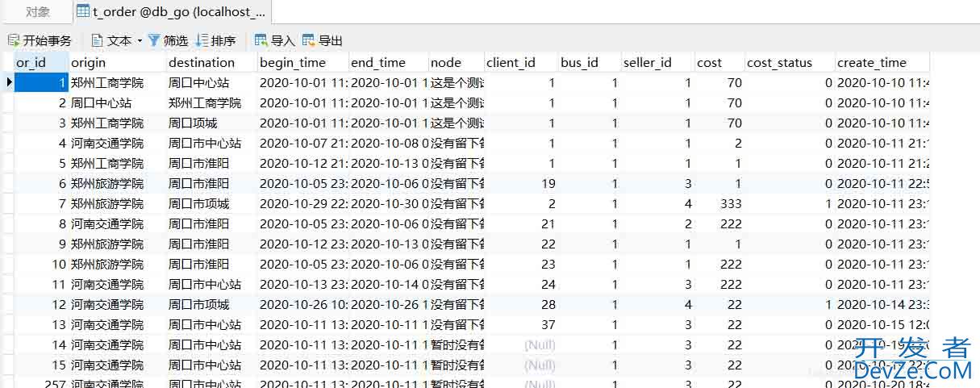Screen dimensions: 980x388
Task: Click or_id cell 15
Action: (x=41, y=365)
